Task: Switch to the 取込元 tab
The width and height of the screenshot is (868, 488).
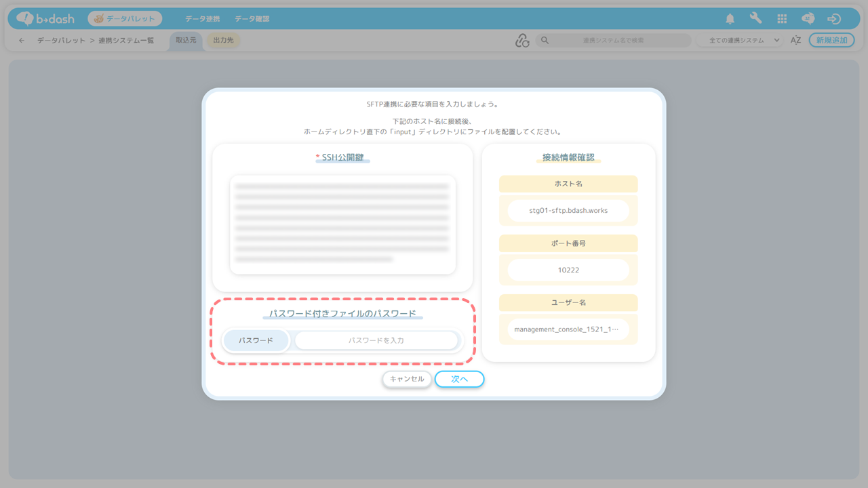Action: coord(186,41)
